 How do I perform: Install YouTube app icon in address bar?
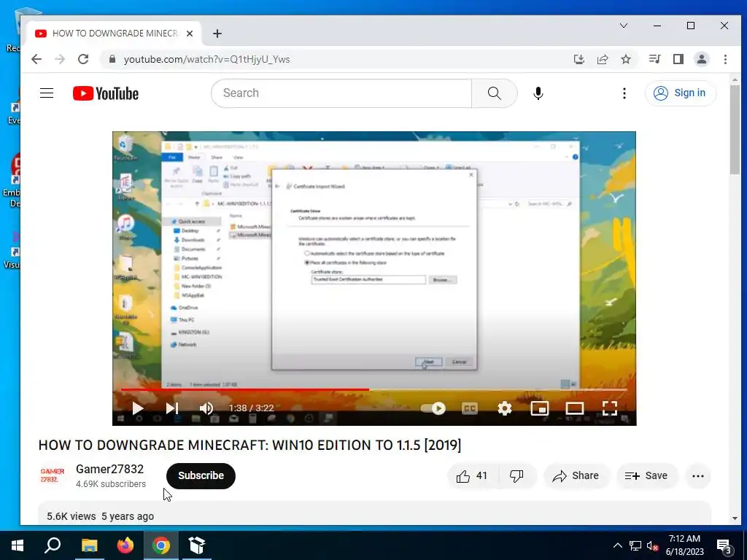click(578, 59)
